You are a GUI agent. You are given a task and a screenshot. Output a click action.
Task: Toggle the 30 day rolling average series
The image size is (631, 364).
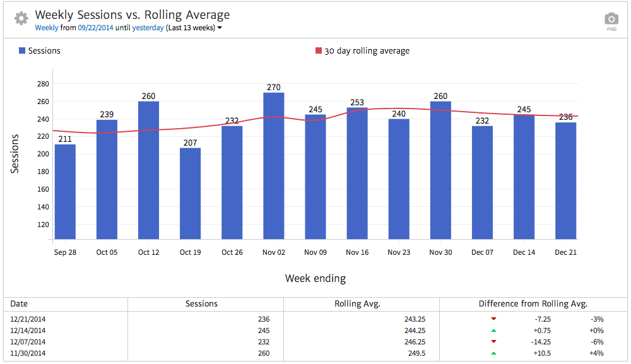point(367,50)
